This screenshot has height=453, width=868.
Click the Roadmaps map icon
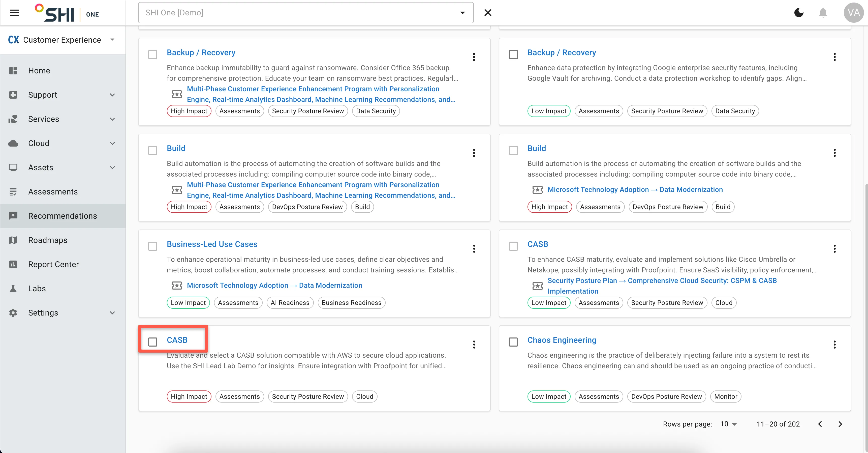[x=13, y=240]
